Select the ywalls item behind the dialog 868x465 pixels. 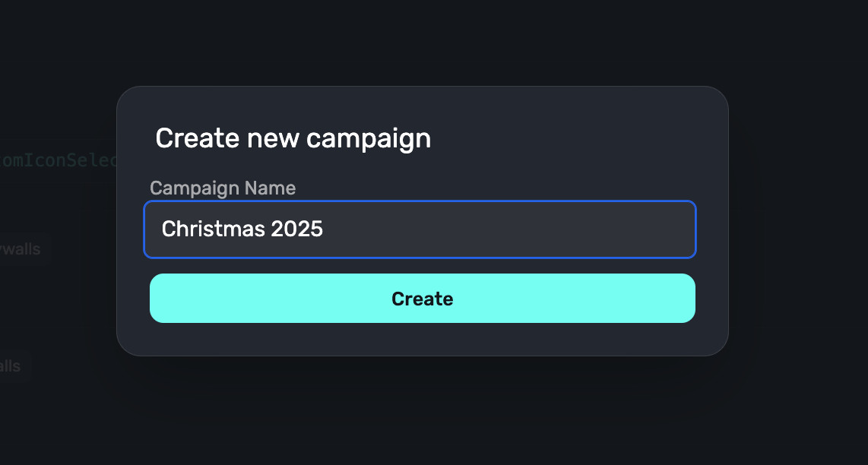(21, 249)
